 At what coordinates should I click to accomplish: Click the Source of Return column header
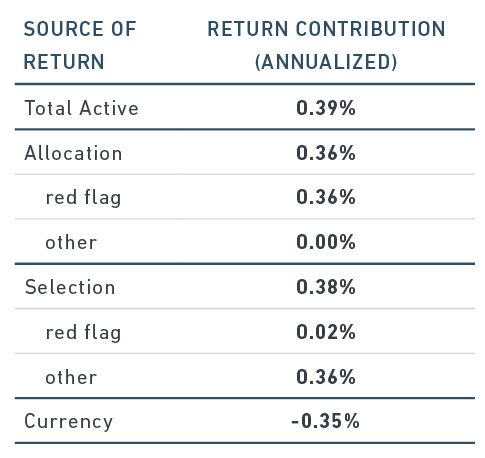pyautogui.click(x=80, y=45)
